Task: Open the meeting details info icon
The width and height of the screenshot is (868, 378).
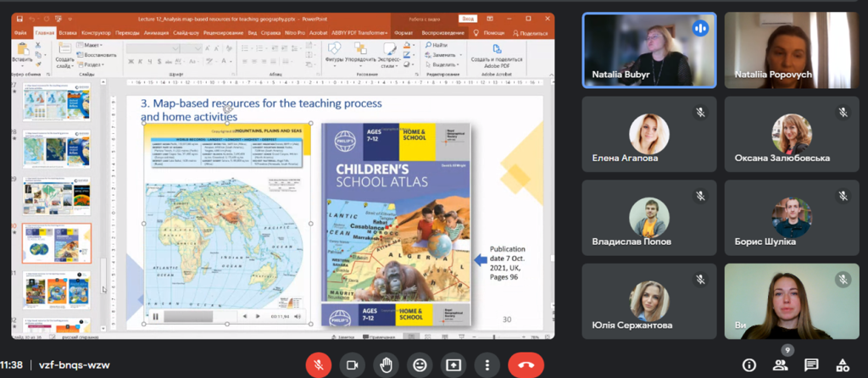Action: tap(749, 364)
